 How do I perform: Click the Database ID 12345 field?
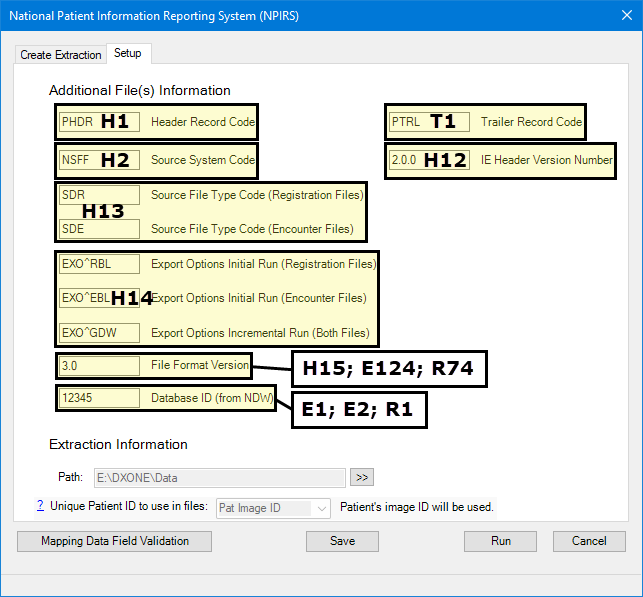(x=99, y=398)
